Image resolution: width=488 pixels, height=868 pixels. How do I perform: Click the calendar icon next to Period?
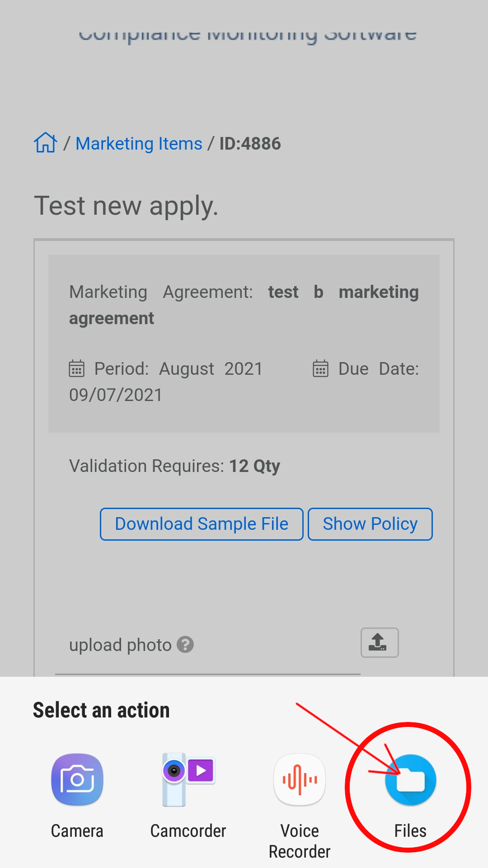coord(76,368)
